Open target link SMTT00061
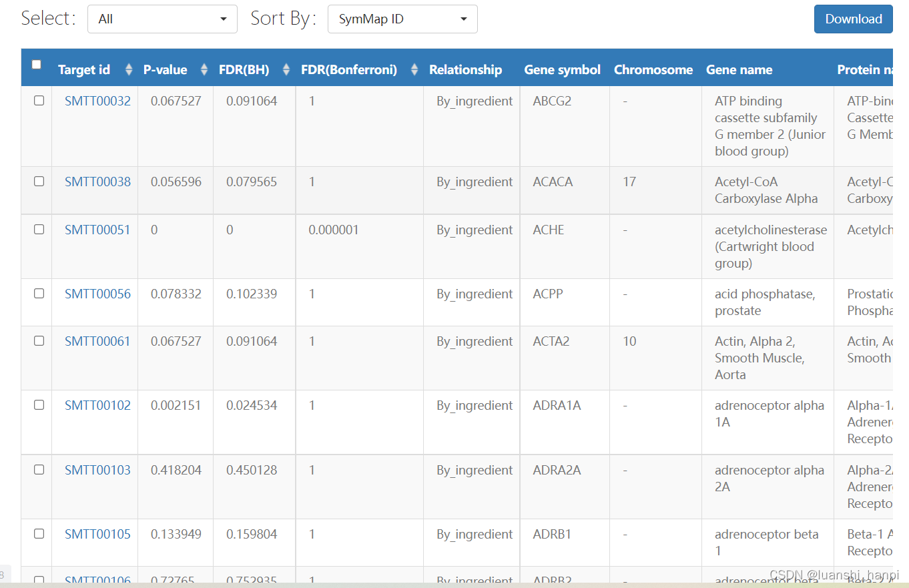The height and width of the screenshot is (588, 909). (x=97, y=341)
